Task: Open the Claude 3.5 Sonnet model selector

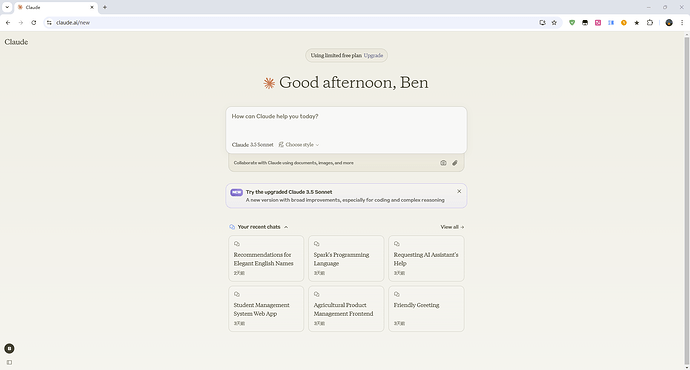Action: [x=253, y=145]
